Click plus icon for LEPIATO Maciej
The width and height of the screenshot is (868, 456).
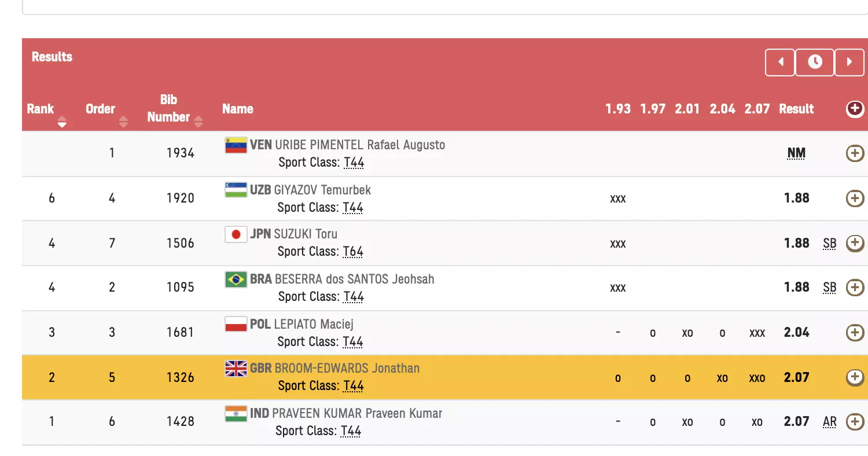click(855, 333)
